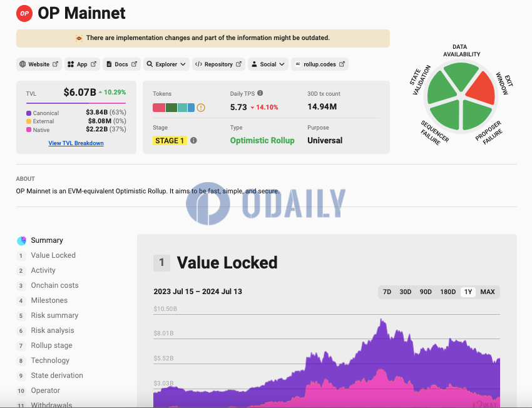The height and width of the screenshot is (408, 532).
Task: Click the info icon beside Daily TPS
Action: tap(260, 93)
